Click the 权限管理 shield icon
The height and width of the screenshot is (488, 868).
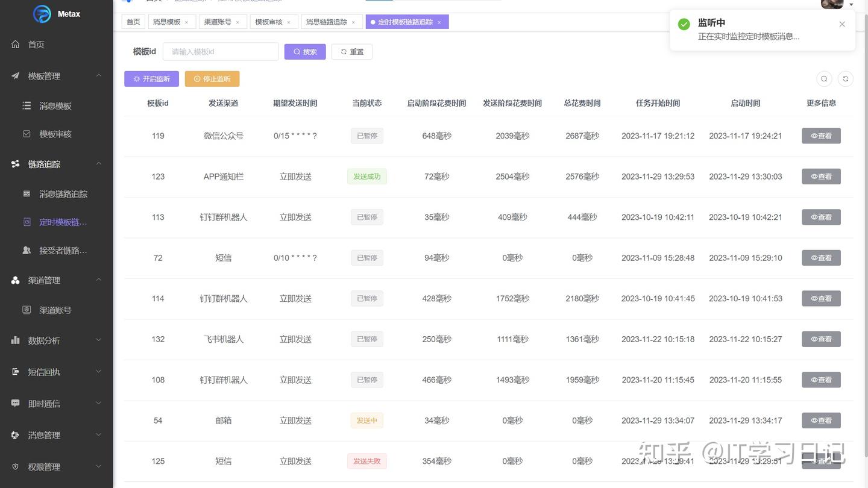[x=16, y=467]
